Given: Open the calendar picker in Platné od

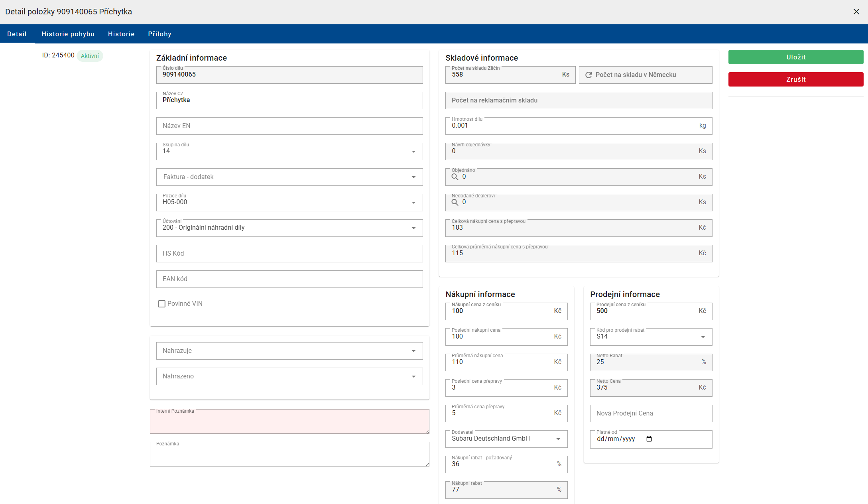Looking at the screenshot, I should (649, 439).
